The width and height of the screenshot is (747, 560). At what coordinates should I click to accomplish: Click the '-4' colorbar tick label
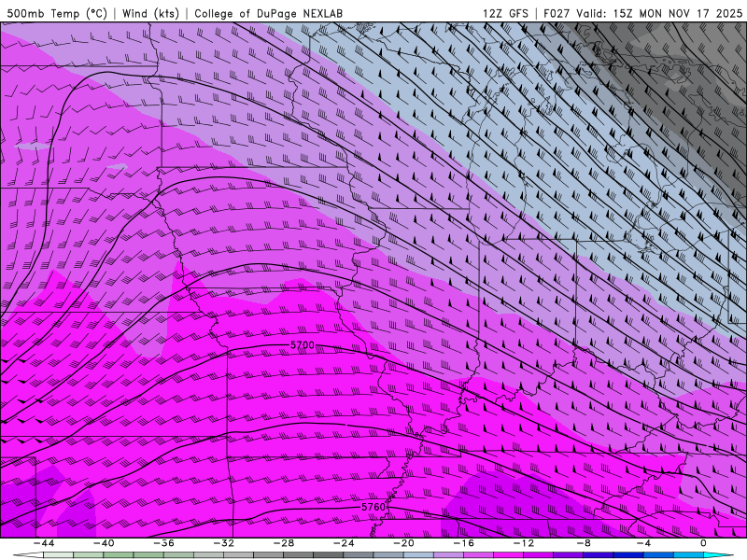pyautogui.click(x=643, y=543)
